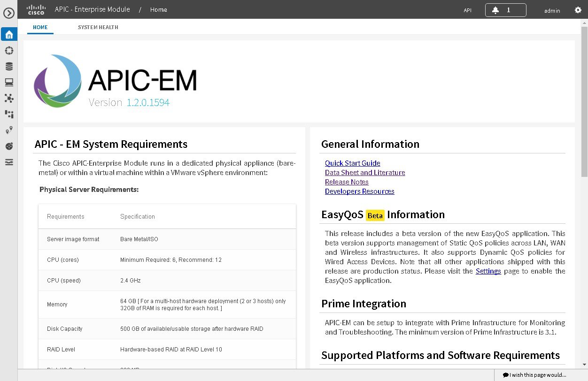Open the Quick Start Guide link
Image resolution: width=588 pixels, height=381 pixels.
pos(352,163)
